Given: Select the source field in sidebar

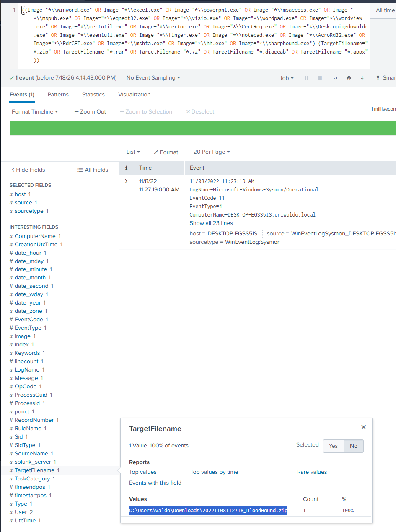Looking at the screenshot, I should tap(23, 202).
